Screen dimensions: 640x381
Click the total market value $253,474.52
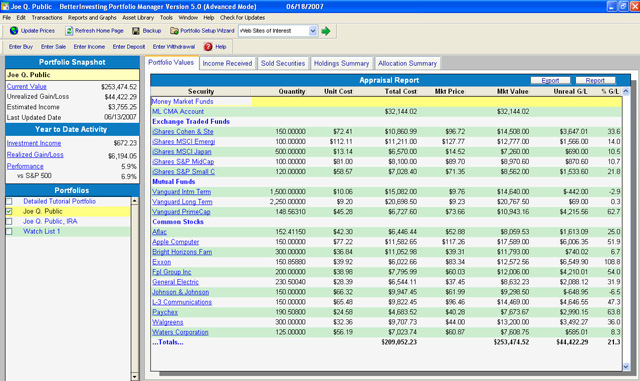tap(511, 342)
